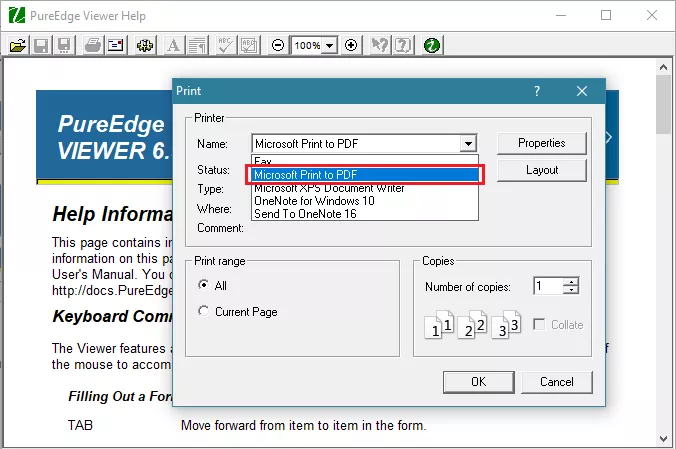Click the Number of copies field
Viewport: 676px width, 449px height.
(548, 286)
